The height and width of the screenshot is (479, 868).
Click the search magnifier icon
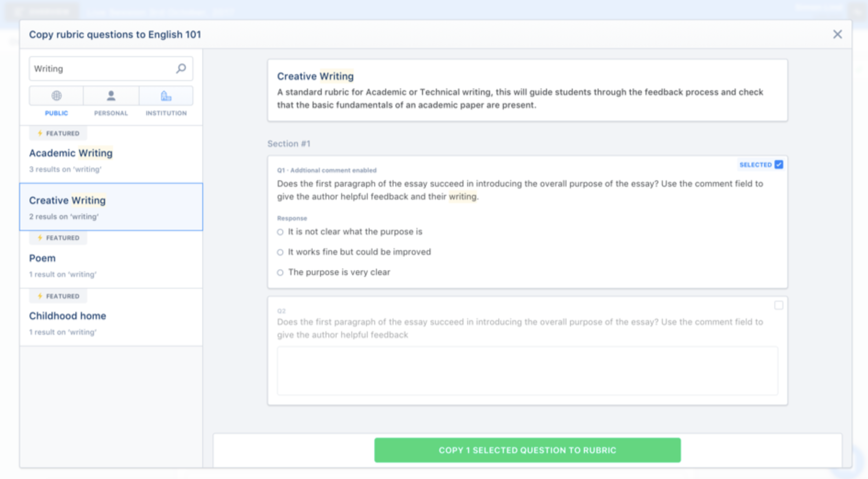click(x=180, y=68)
